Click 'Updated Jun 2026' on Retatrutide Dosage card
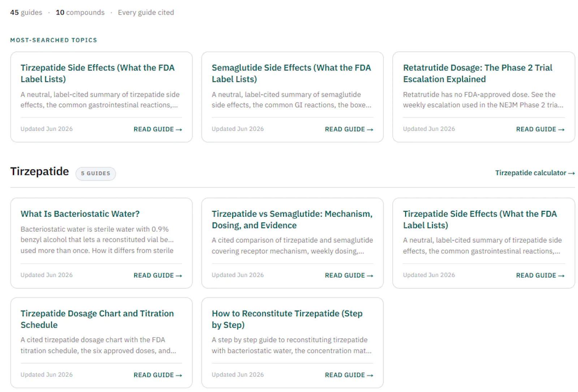Image resolution: width=578 pixels, height=392 pixels. coord(429,129)
